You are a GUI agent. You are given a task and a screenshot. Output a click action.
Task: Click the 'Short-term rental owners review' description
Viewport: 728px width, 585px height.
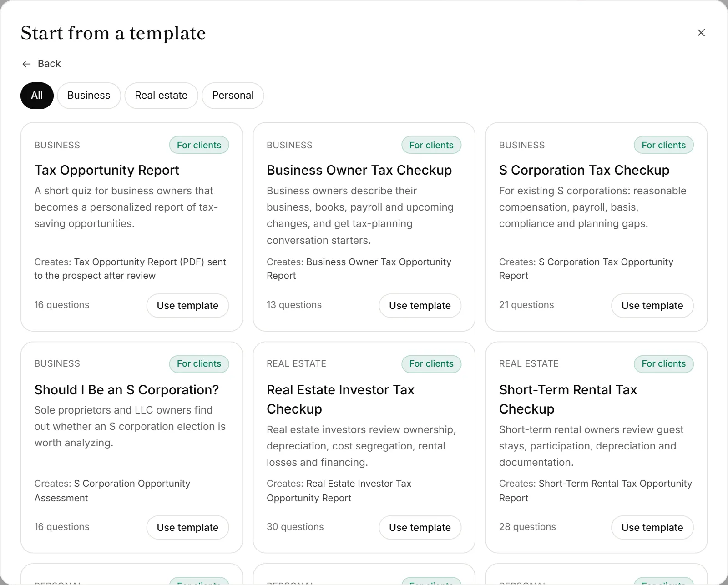tap(591, 446)
